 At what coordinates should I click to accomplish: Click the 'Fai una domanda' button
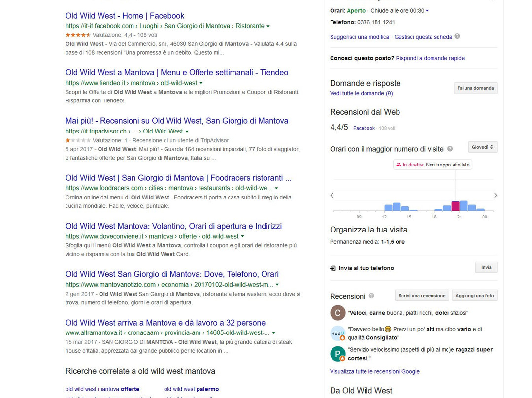click(x=475, y=88)
